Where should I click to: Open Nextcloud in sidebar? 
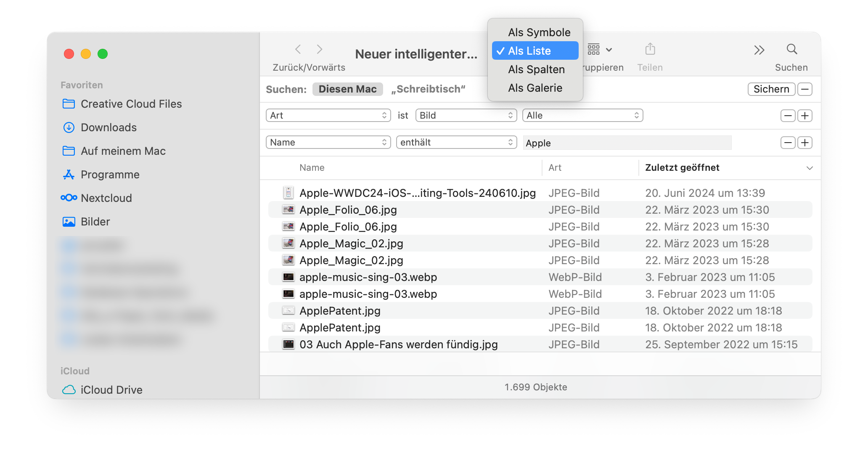pos(106,198)
